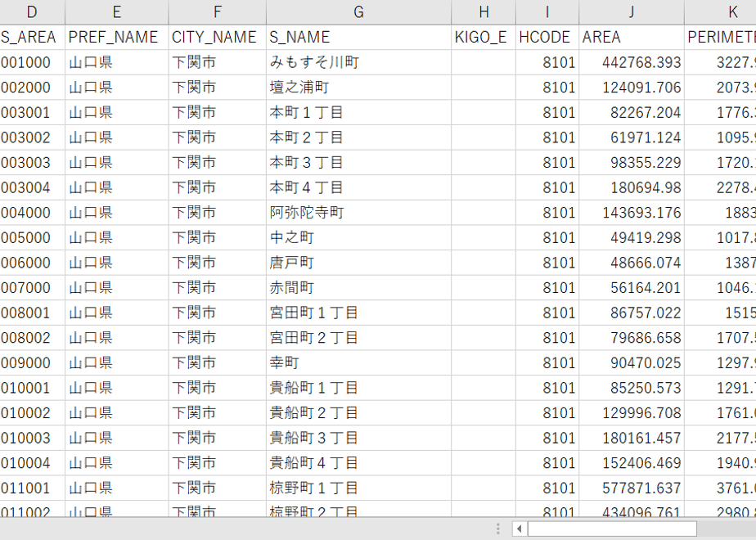
Task: Select cell with S_AREA code 007000
Action: pos(32,288)
